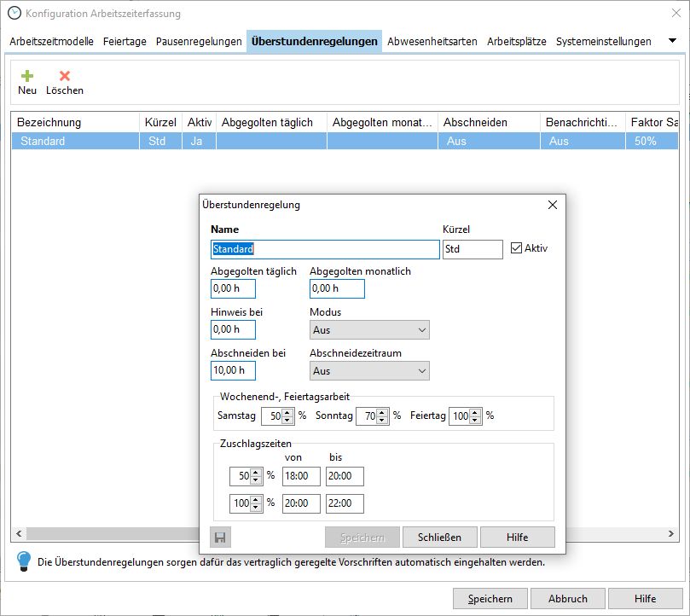The width and height of the screenshot is (690, 616).
Task: Increase the Feiertag percentage spinner
Action: tap(475, 413)
